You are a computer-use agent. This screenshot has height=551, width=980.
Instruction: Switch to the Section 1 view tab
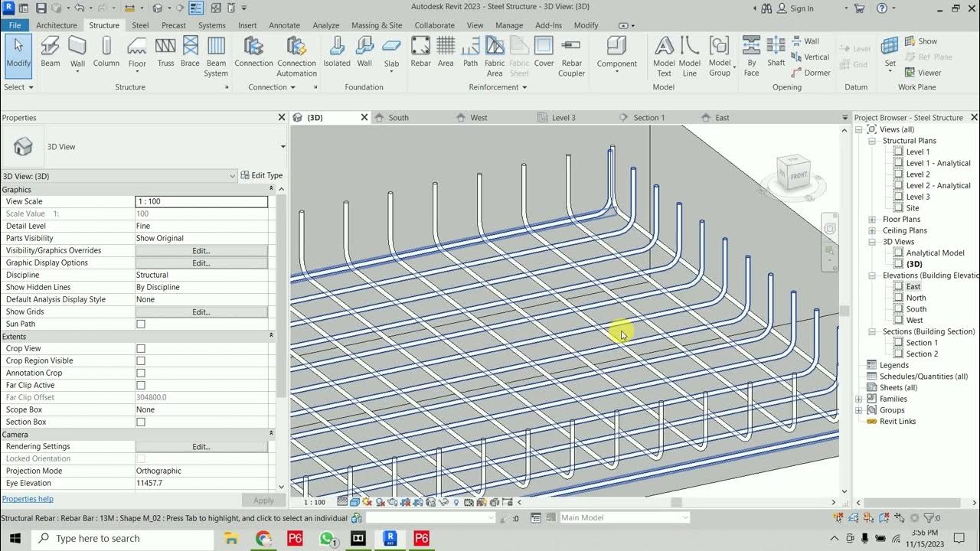tap(648, 118)
